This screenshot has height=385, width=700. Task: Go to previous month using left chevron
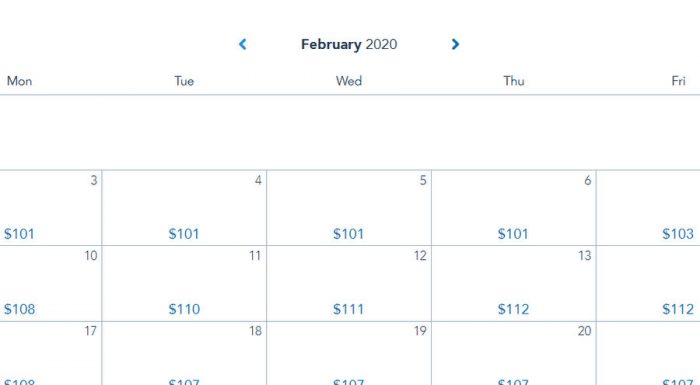pyautogui.click(x=243, y=44)
